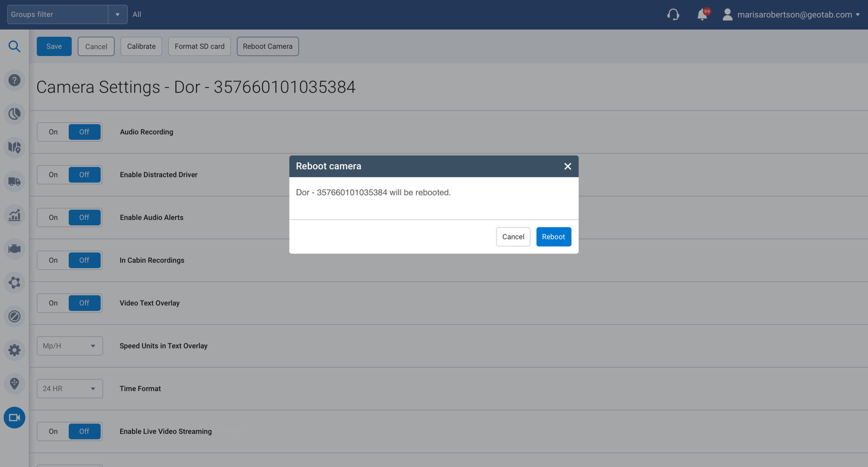Turn Audio Recording On

coord(53,132)
